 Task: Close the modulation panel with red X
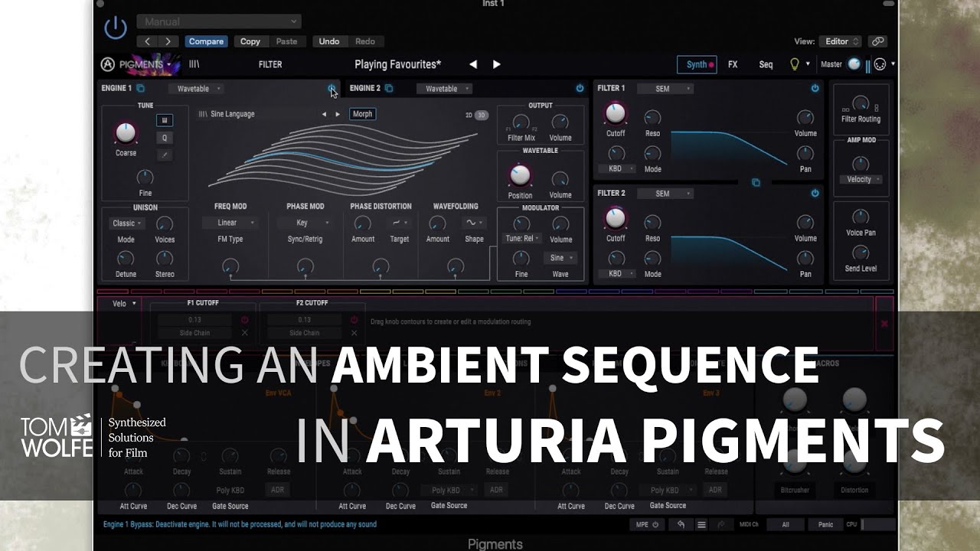pos(884,324)
